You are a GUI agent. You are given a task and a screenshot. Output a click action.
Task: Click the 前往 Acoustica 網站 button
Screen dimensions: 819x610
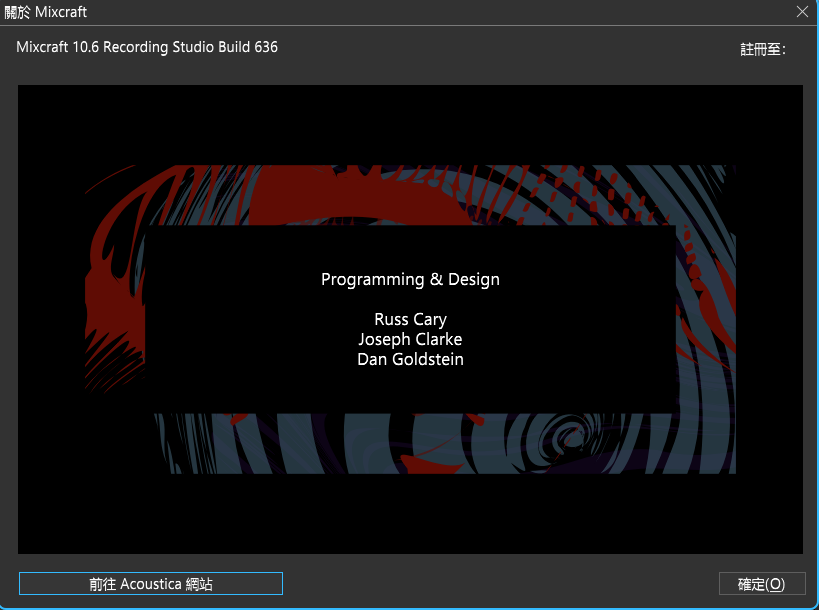(151, 584)
